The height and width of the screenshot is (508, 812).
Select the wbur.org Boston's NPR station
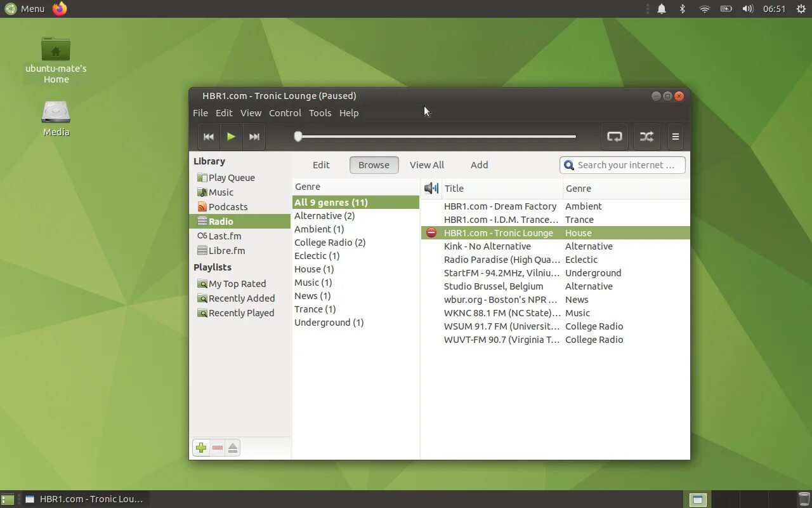tap(555, 300)
